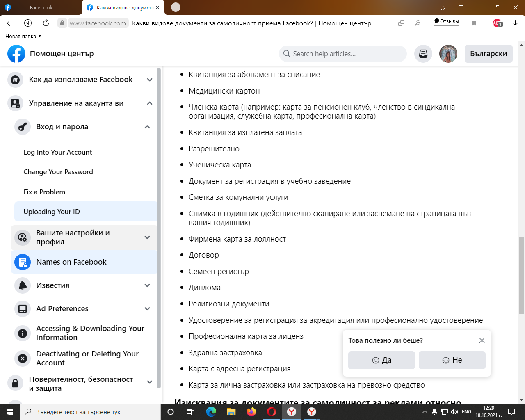Screen dimensions: 525x420
Task: Collapse the 'Вход и парола' chevron
Action: (x=147, y=127)
